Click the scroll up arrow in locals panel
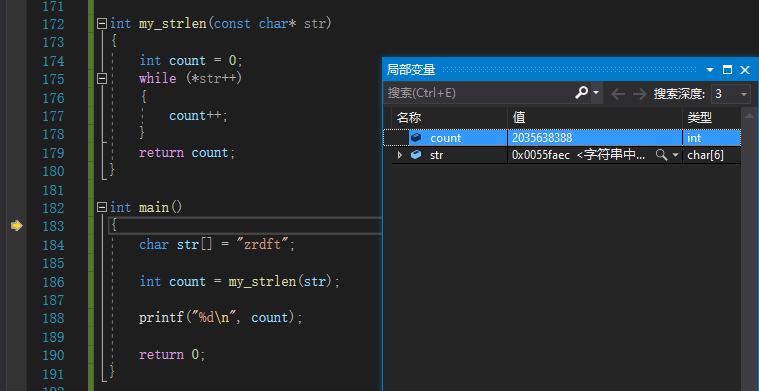759x391 pixels. (x=749, y=115)
